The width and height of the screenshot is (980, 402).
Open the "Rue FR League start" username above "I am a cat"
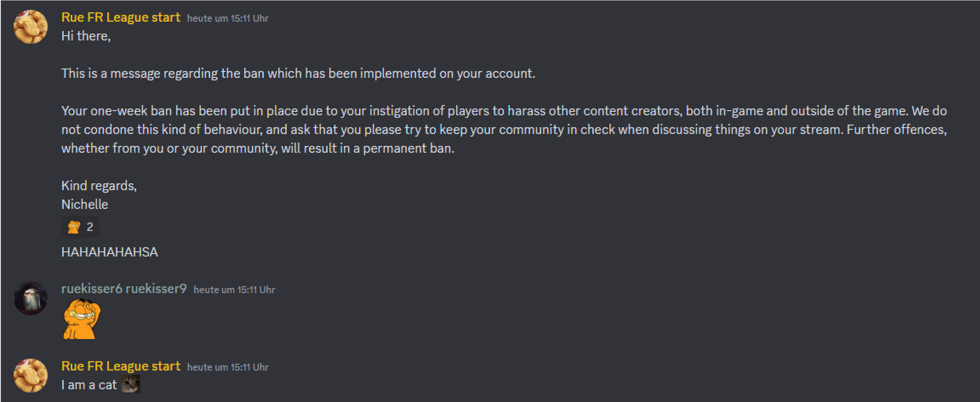(121, 366)
